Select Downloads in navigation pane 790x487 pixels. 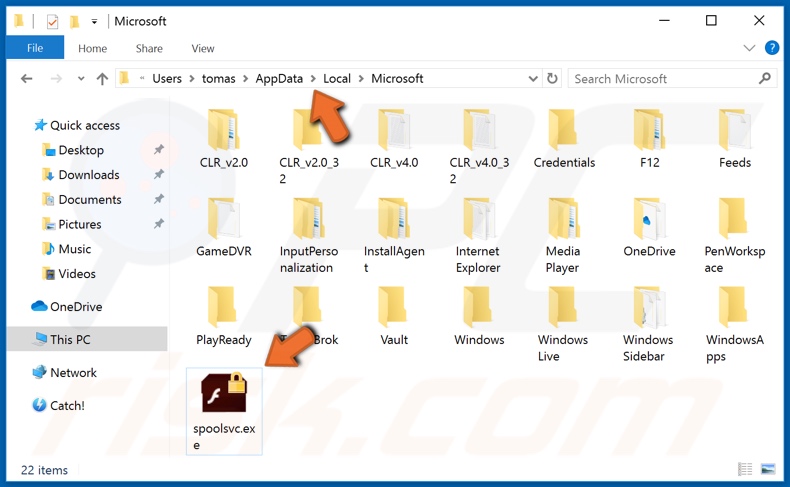(82, 174)
